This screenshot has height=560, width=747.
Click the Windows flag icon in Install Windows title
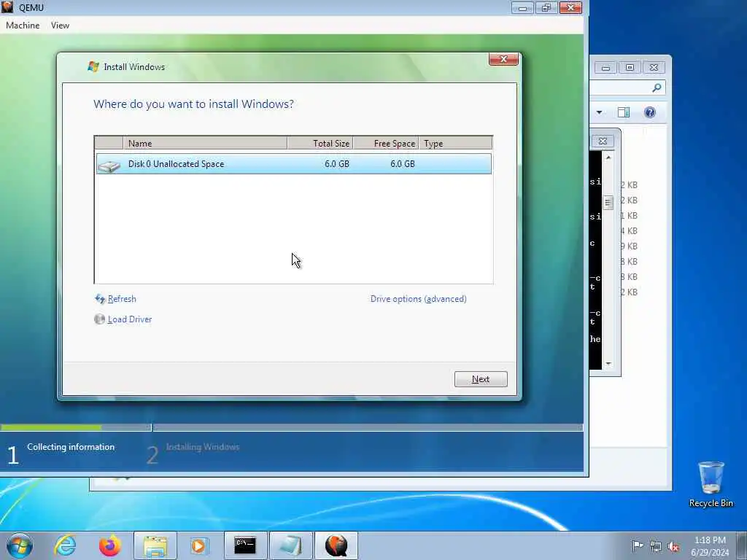93,66
